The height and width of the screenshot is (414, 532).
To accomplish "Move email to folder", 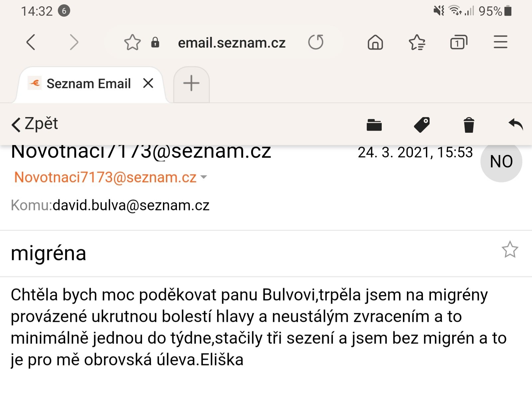I will click(374, 125).
